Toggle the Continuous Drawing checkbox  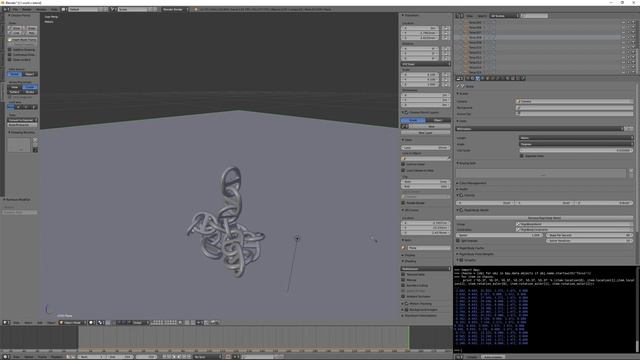[10, 54]
